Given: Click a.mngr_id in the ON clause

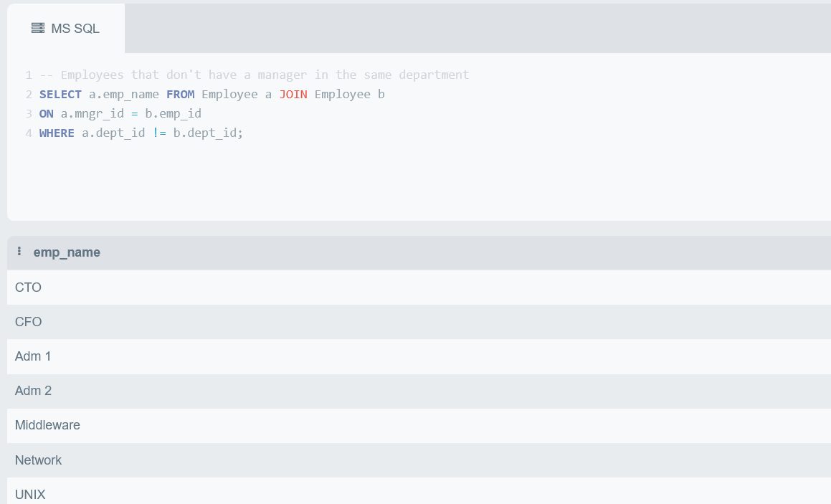Looking at the screenshot, I should [92, 113].
